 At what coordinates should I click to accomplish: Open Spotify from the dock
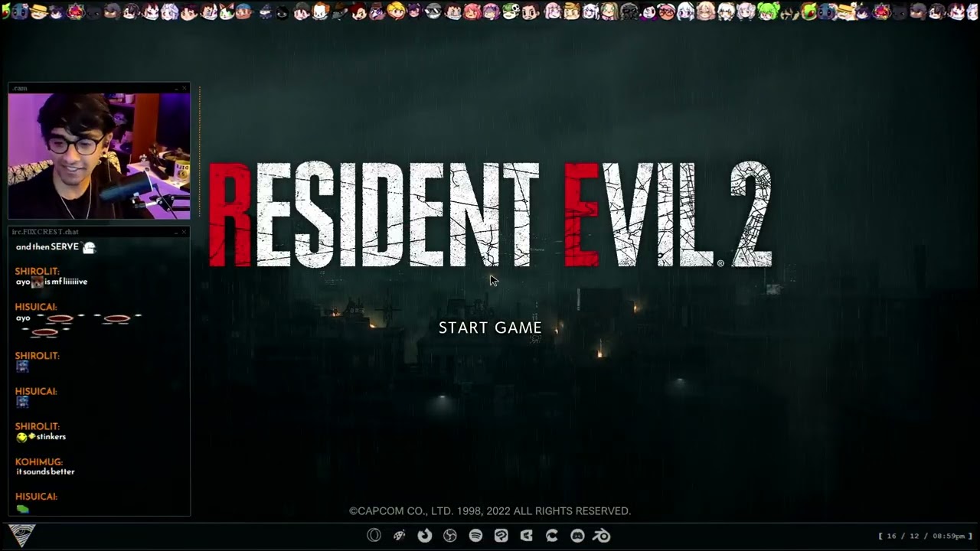[x=475, y=536]
